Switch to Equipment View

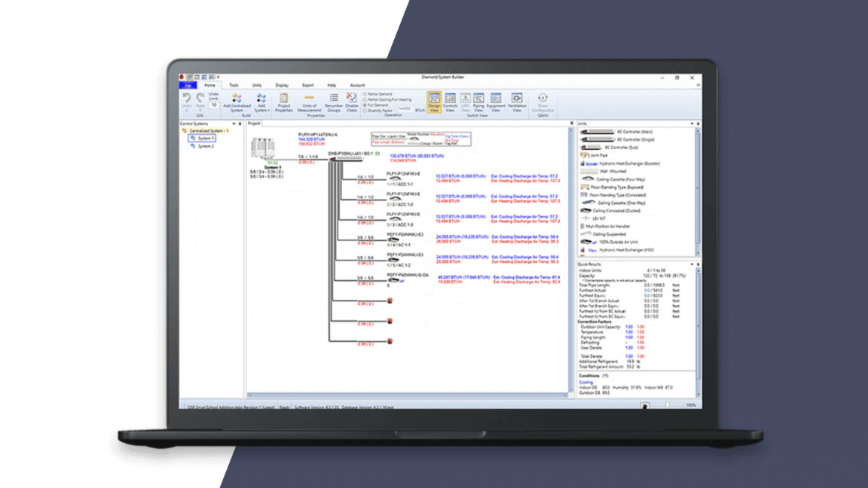pyautogui.click(x=496, y=103)
